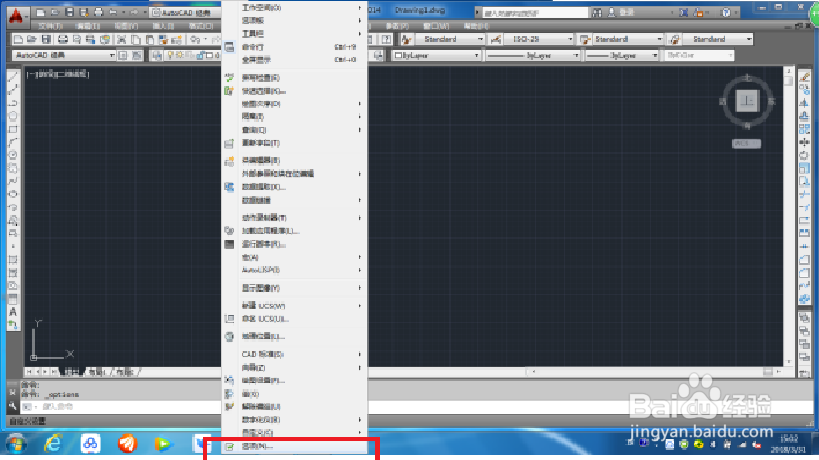Screen dimensions: 819x460
Task: Select the Rectangle draw tool
Action: click(13, 129)
